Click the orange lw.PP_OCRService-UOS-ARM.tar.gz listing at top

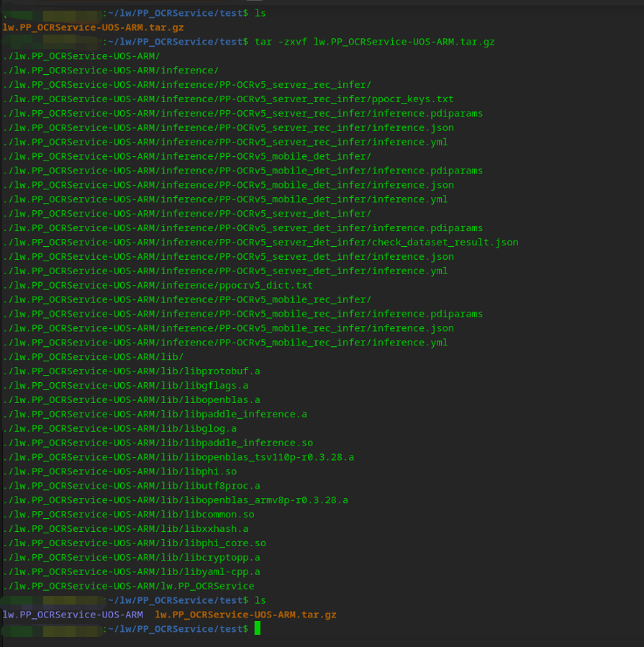(94, 27)
